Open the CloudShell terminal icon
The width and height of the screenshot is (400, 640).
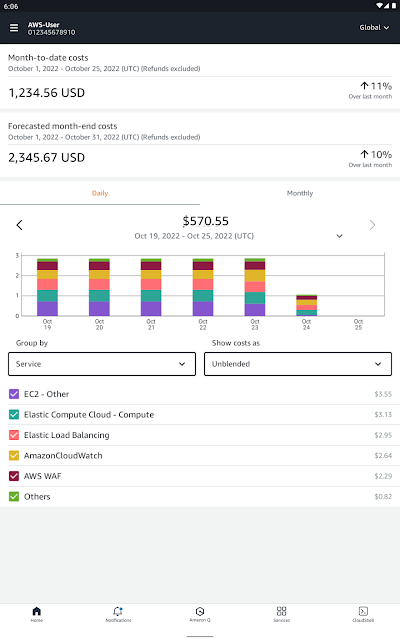click(363, 611)
